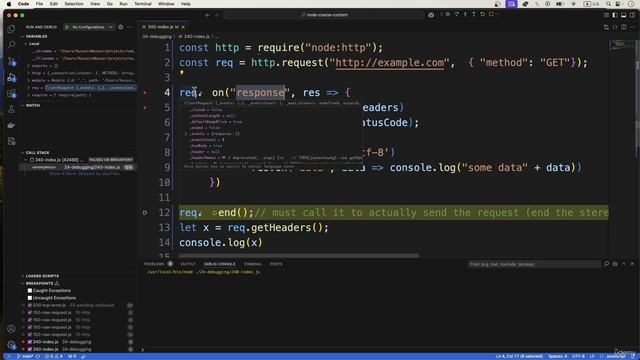Screen dimensions: 640x360
Task: Switch to the OUTPUT panel tab
Action: tap(188, 264)
